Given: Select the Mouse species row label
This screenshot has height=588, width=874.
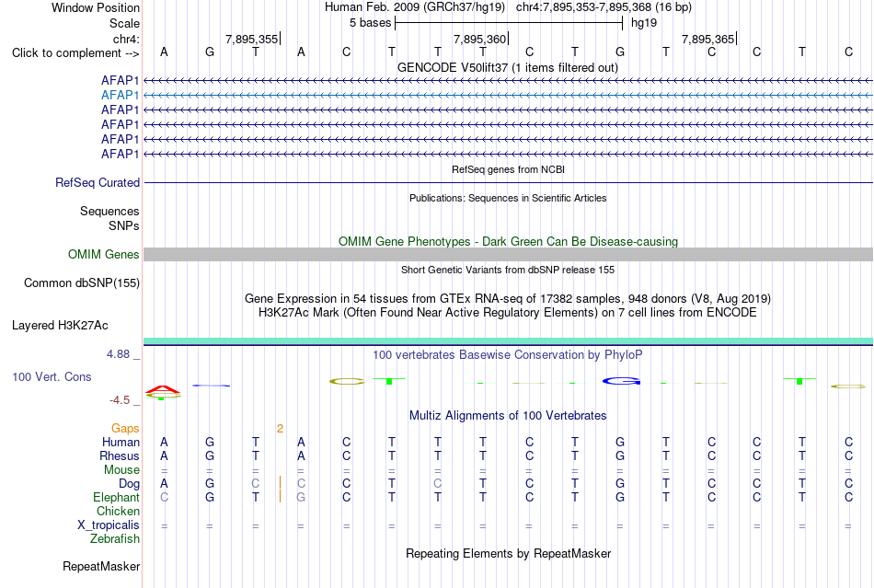Looking at the screenshot, I should pyautogui.click(x=121, y=470).
